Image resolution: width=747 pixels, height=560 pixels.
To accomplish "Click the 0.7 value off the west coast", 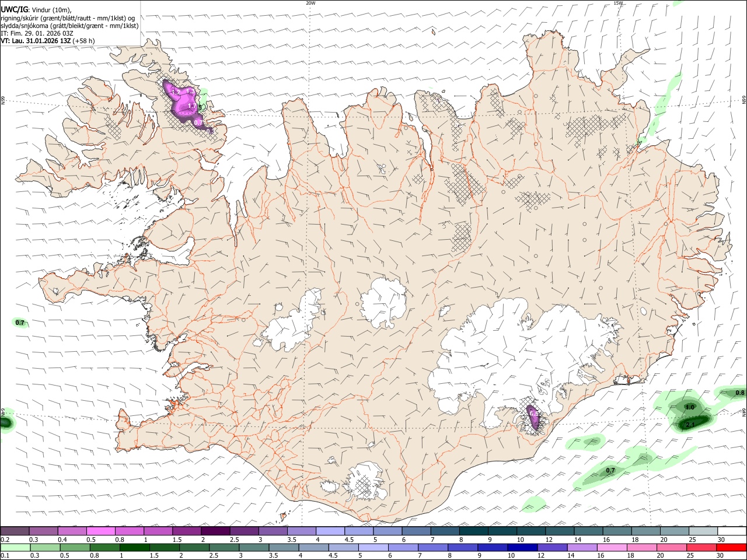I will (x=20, y=323).
